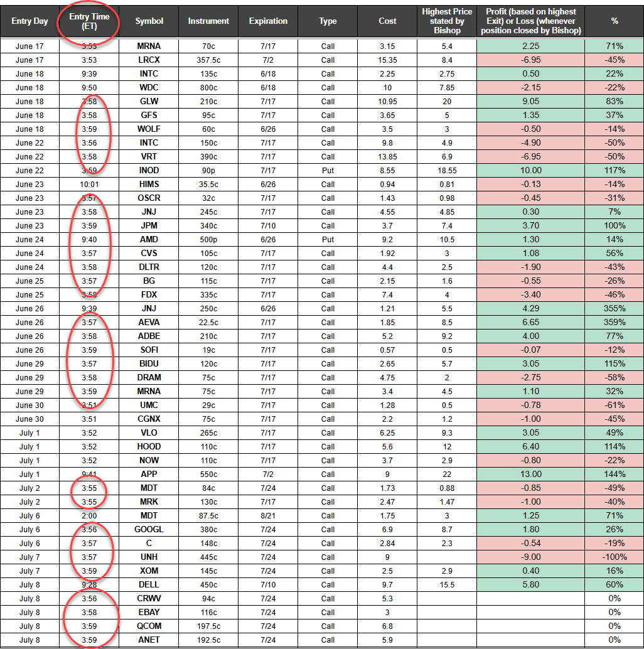644x649 pixels.
Task: Select the 35.5c instrument cell
Action: tap(208, 184)
